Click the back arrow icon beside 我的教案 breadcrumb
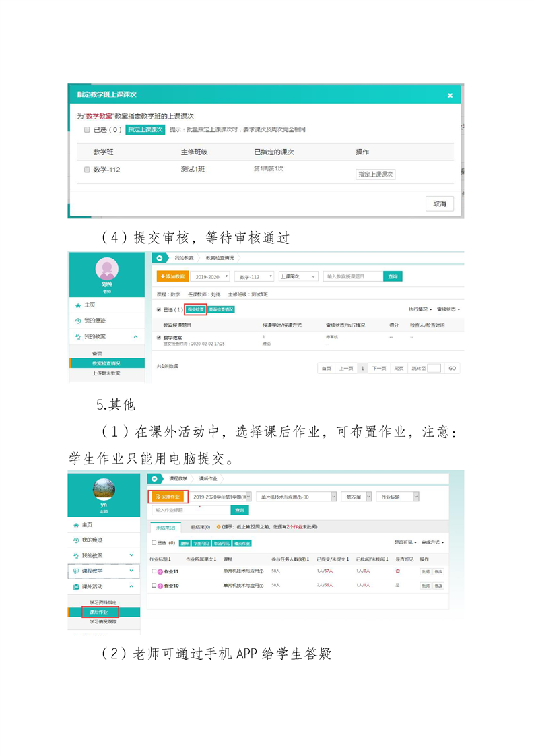Image resolution: width=534 pixels, height=756 pixels. tap(159, 257)
